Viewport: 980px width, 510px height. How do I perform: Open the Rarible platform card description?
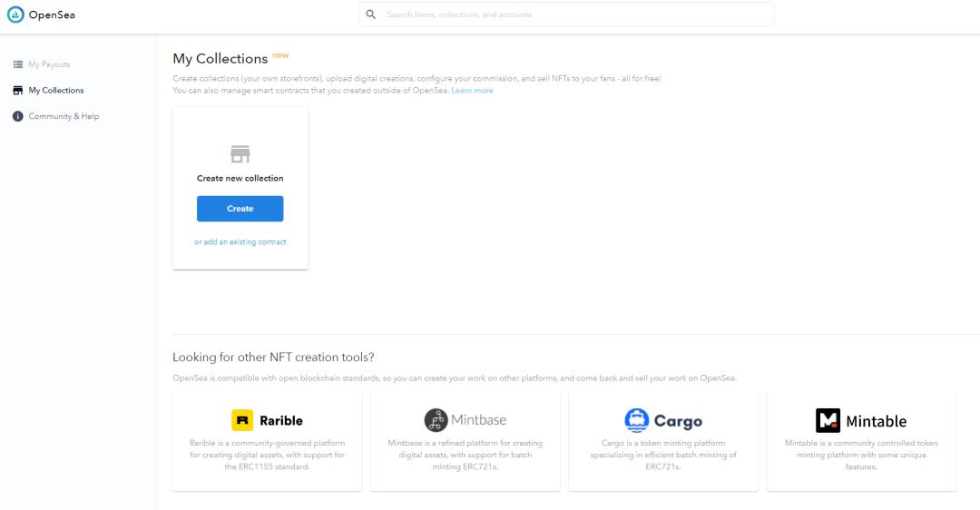point(267,455)
